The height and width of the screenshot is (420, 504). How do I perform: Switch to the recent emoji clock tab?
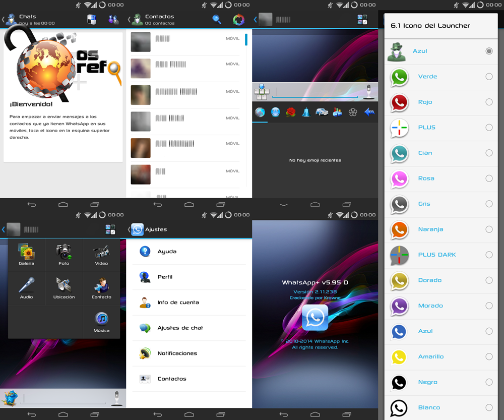[x=260, y=112]
